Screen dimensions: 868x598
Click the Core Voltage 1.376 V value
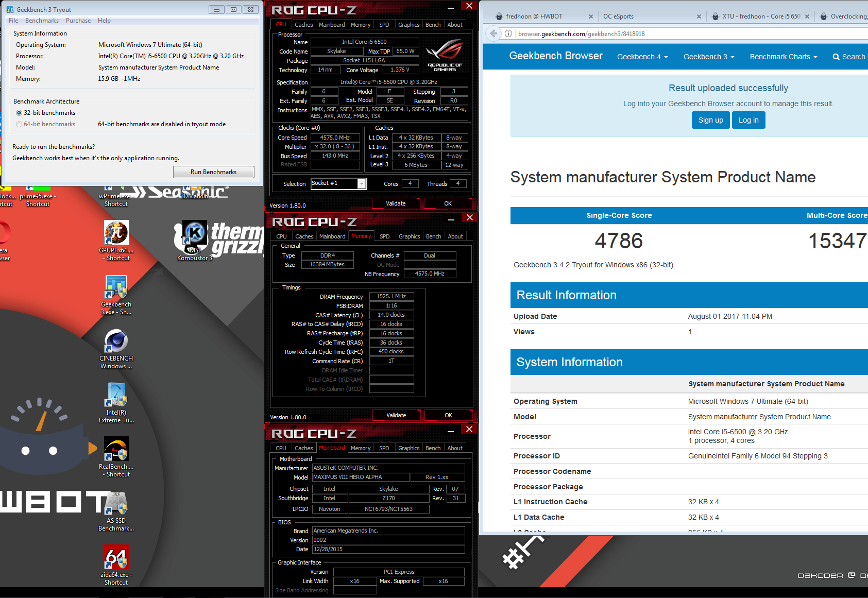click(400, 70)
